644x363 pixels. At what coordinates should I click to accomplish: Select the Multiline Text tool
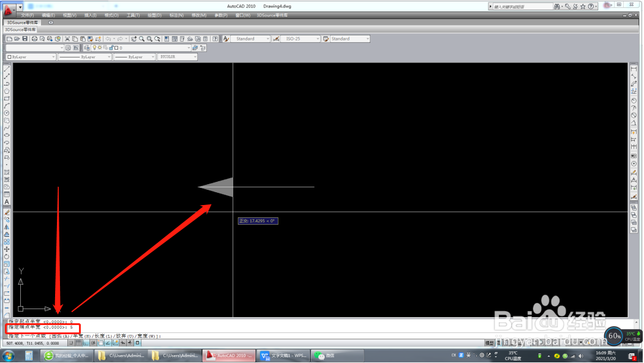[7, 201]
